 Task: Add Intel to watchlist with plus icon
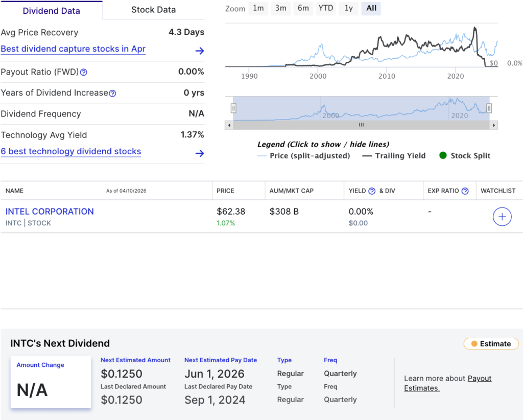pos(502,217)
